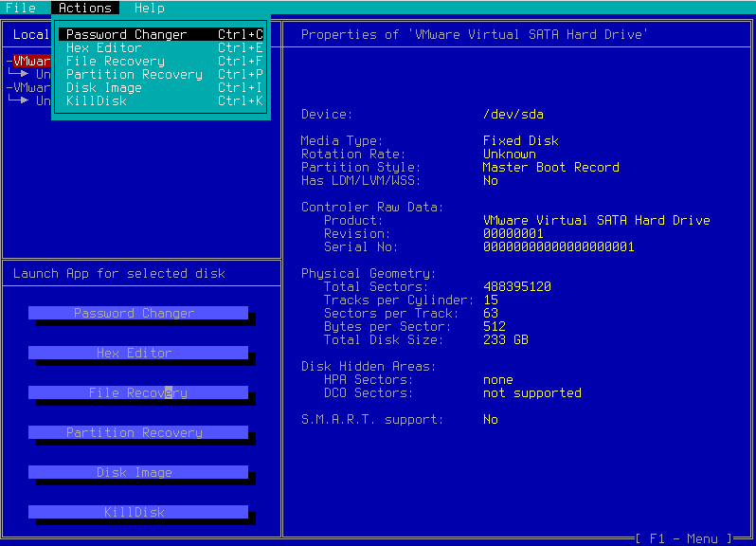Click the 'not supported' DCO value
This screenshot has width=756, height=546.
(532, 392)
